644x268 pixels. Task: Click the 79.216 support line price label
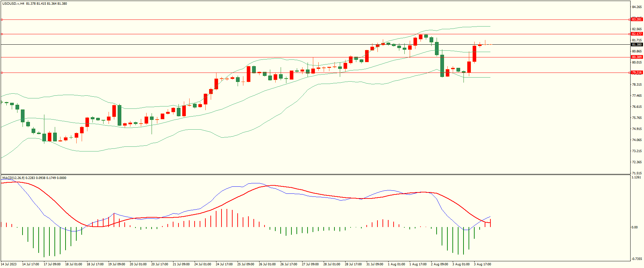(637, 73)
